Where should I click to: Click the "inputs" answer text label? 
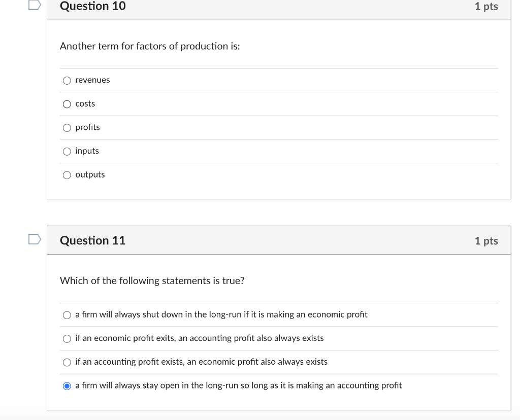click(x=87, y=151)
